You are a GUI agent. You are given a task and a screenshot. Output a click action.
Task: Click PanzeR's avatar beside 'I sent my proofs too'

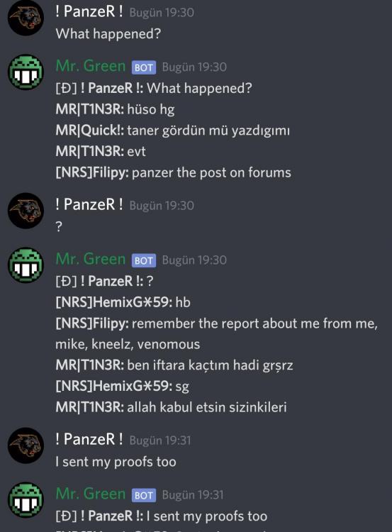[26, 445]
